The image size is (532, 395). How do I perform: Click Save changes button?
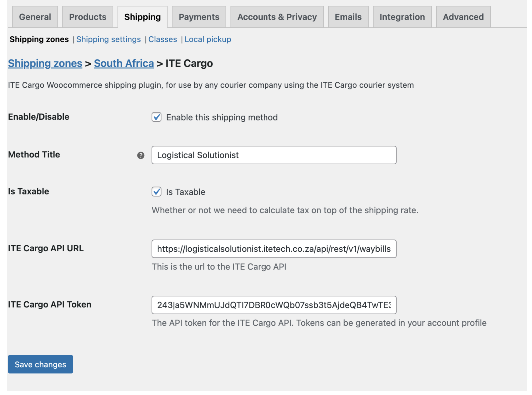pos(40,364)
